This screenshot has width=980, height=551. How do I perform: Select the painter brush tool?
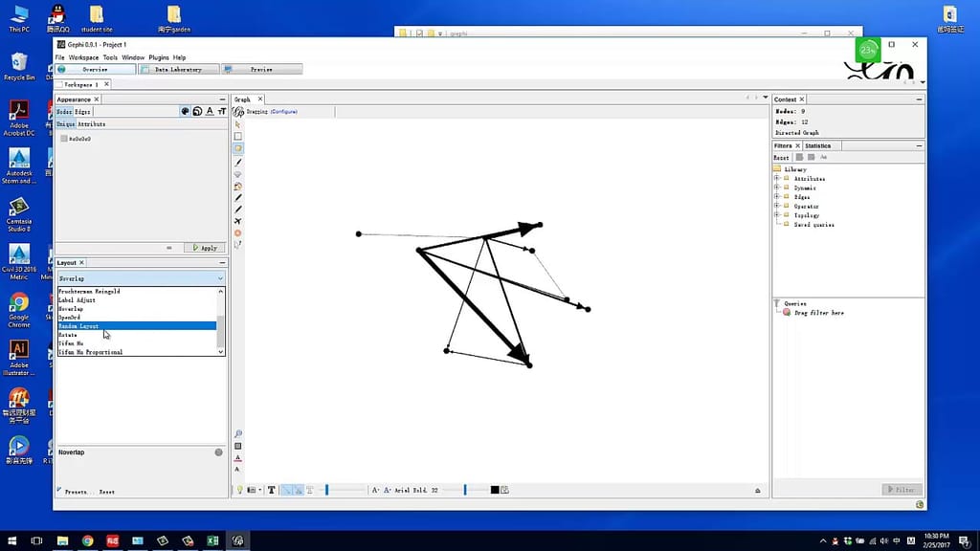pos(237,163)
